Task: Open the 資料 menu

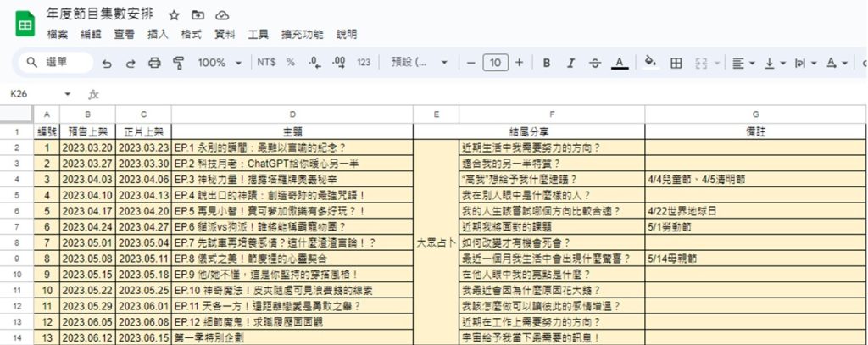Action: [x=225, y=35]
